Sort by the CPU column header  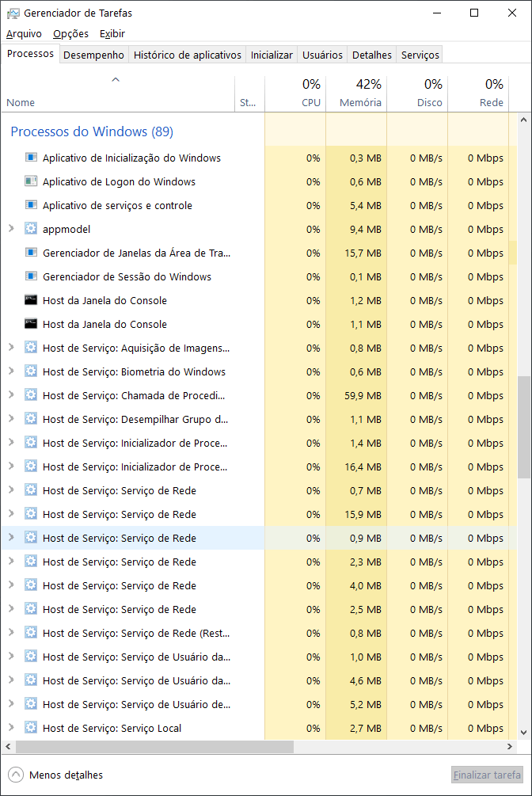[x=295, y=93]
